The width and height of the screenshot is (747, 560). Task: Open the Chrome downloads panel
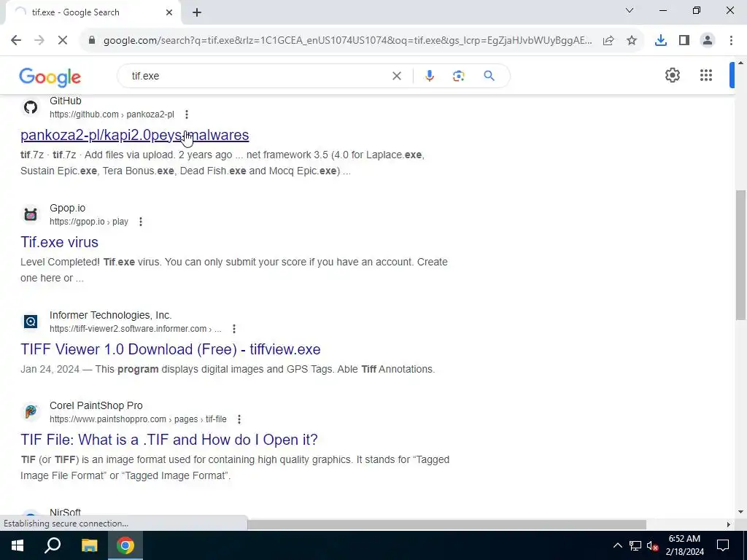tap(661, 41)
